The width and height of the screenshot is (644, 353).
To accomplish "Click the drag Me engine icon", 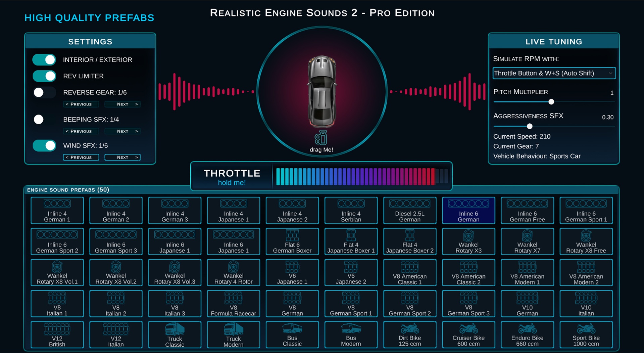I will click(x=321, y=138).
